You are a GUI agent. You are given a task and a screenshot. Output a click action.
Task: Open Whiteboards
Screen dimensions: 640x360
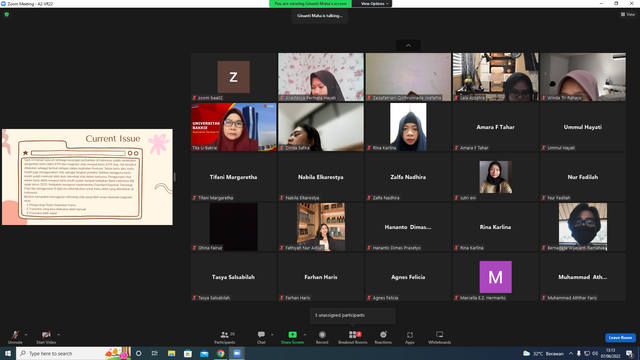coord(440,337)
